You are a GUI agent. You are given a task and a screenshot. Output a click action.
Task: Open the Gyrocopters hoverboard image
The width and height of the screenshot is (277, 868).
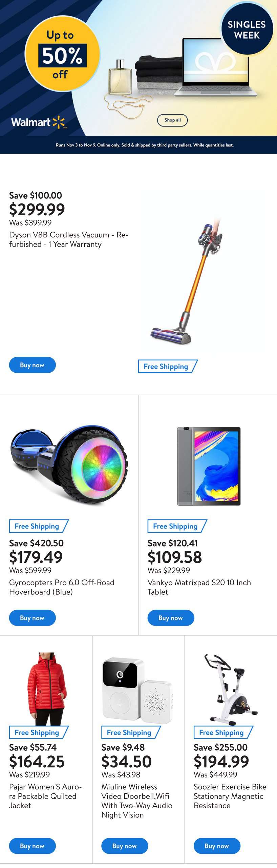point(69,463)
